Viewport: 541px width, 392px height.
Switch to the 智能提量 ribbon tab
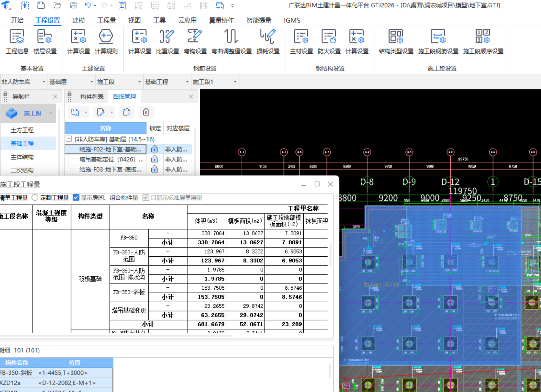259,20
